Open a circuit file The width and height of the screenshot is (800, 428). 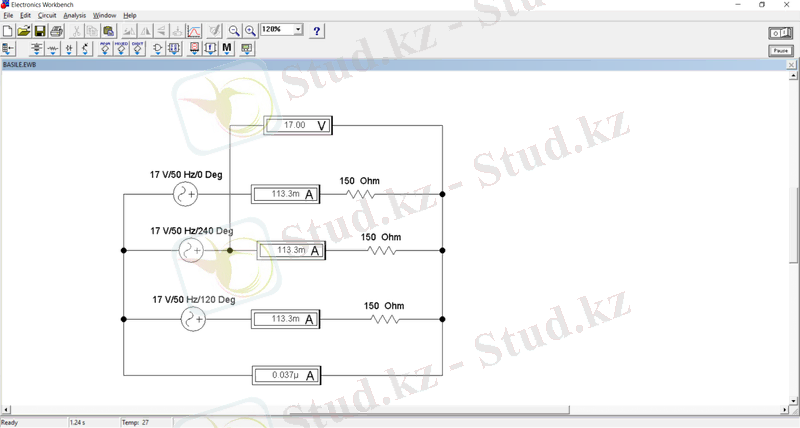[23, 31]
